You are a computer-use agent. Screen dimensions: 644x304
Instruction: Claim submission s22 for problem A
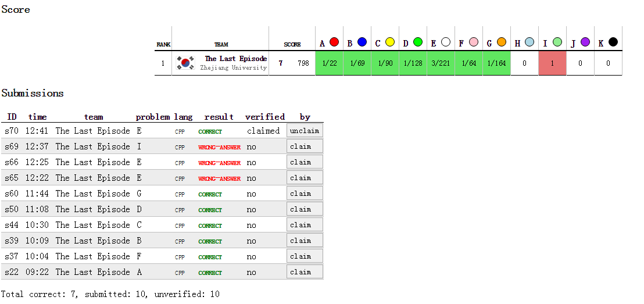[305, 272]
